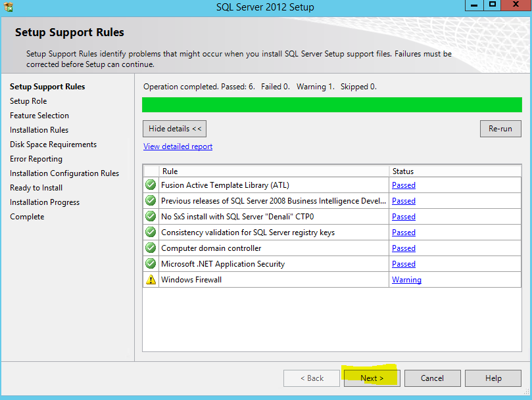Open Passed status for Previous releases of SQL Server 2008
The image size is (532, 400).
404,201
